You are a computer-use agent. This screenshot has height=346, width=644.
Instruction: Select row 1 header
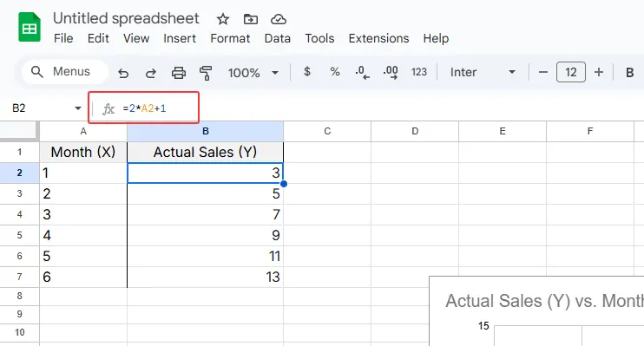pos(19,153)
